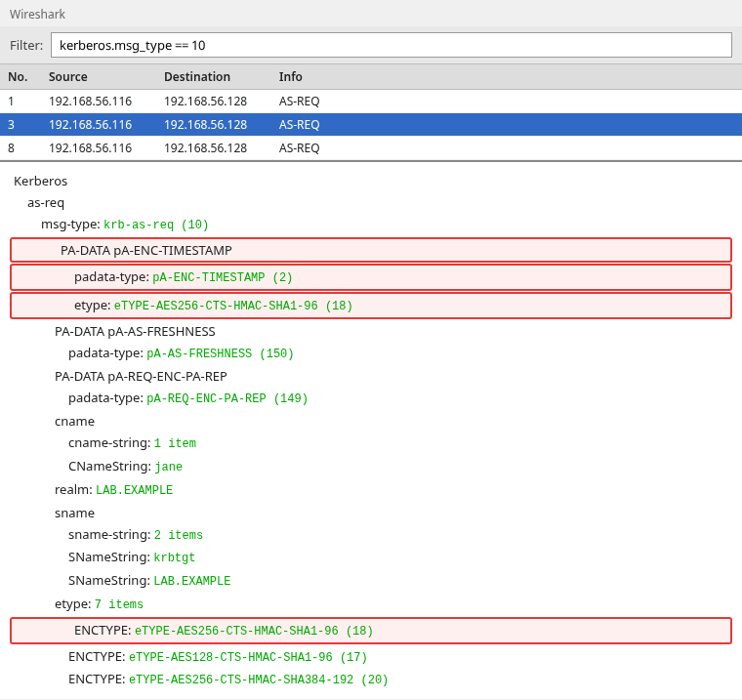Click the Wireshark title text
742x700 pixels.
point(37,15)
